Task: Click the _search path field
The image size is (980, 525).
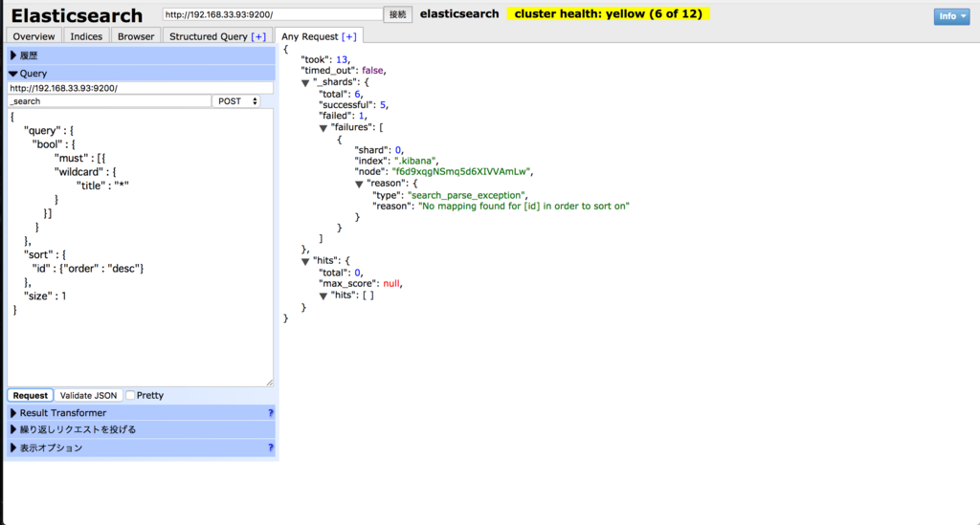Action: click(x=109, y=101)
